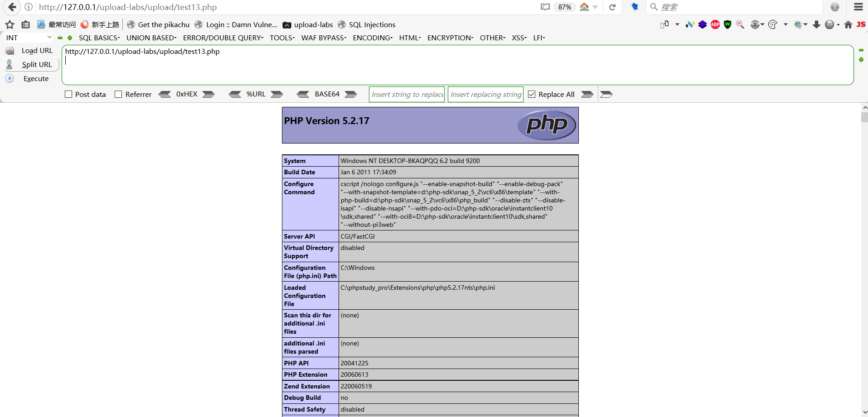The height and width of the screenshot is (417, 868).
Task: Open the XSS menu
Action: 519,38
